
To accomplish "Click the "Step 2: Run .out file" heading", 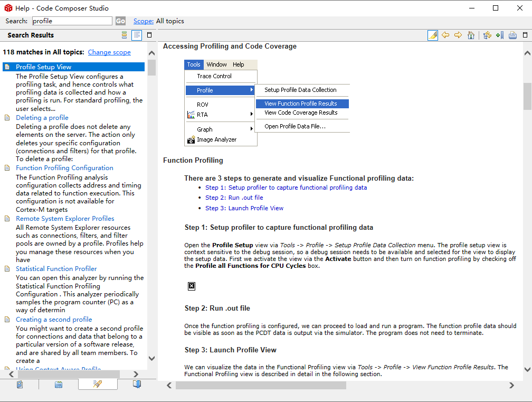I will tap(217, 308).
